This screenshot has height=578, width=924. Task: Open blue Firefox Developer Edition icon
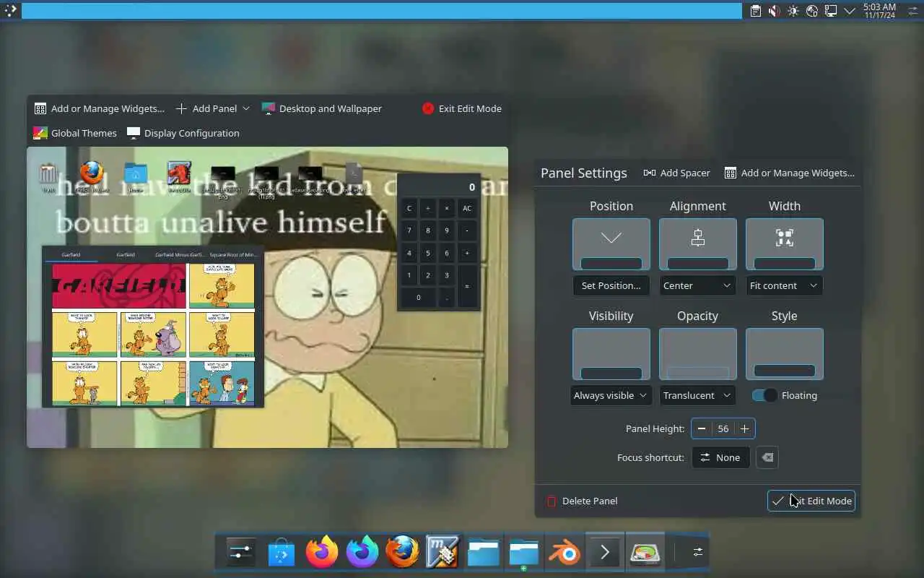pos(362,553)
